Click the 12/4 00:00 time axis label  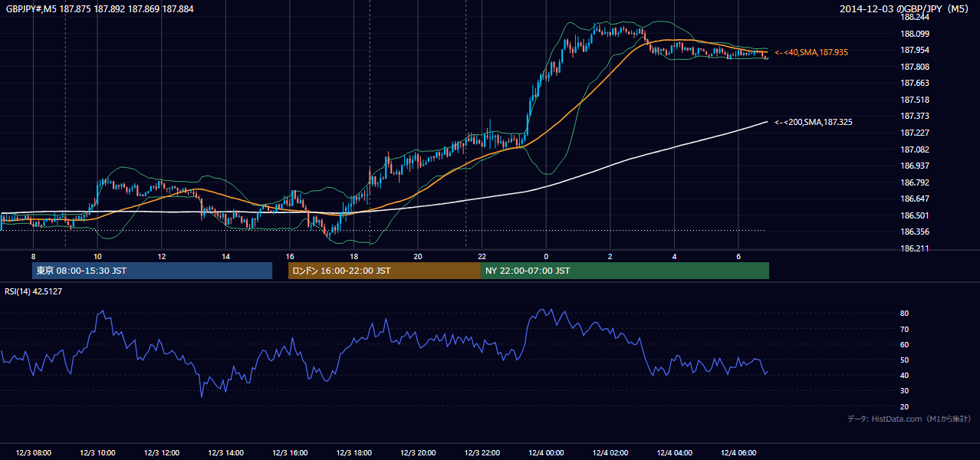pyautogui.click(x=546, y=452)
